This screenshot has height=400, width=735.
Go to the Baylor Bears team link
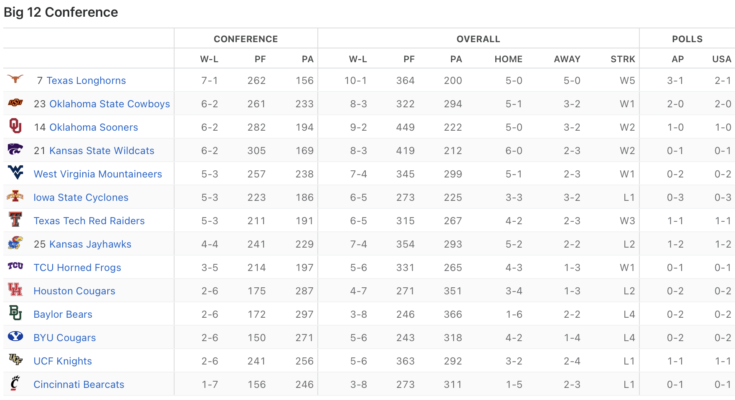point(63,314)
